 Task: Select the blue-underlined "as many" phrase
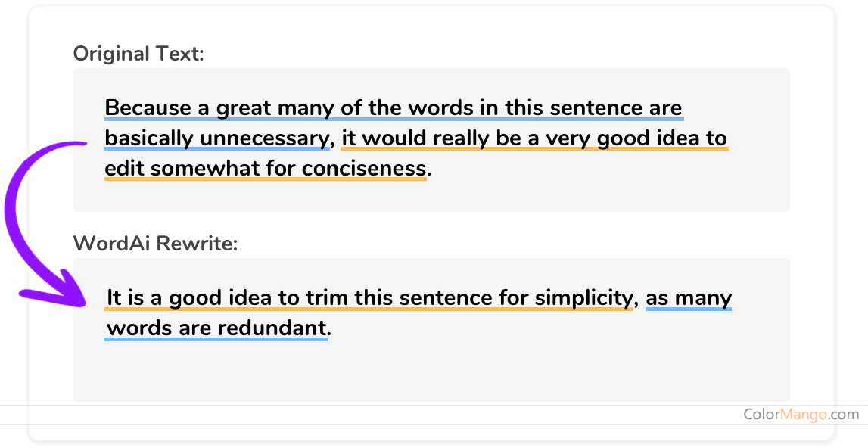click(x=689, y=297)
